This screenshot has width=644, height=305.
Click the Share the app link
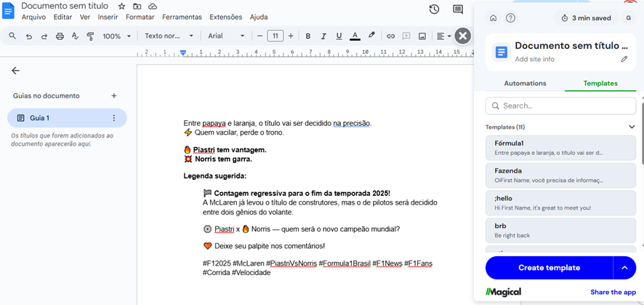tap(613, 292)
